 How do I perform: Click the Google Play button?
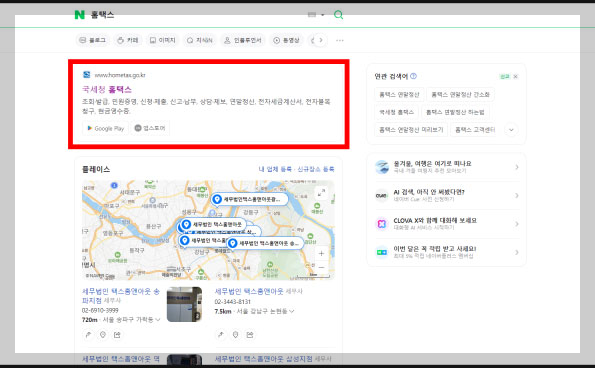[105, 128]
